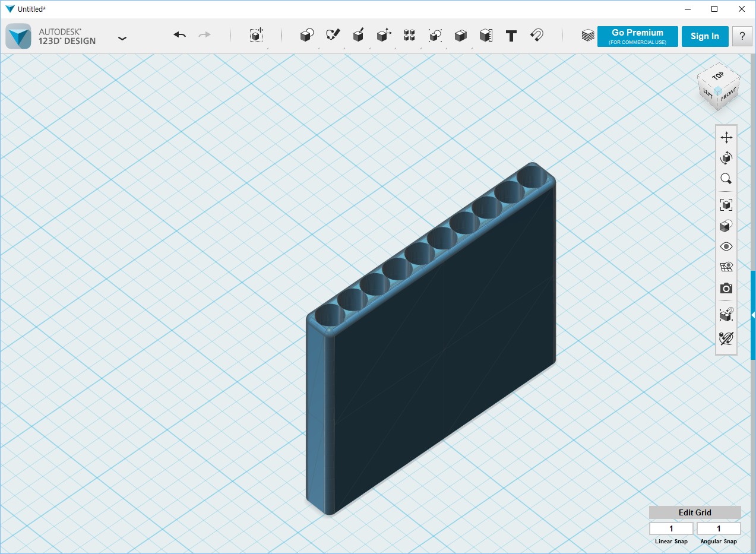
Task: Open the Construct tools menu
Action: (358, 36)
